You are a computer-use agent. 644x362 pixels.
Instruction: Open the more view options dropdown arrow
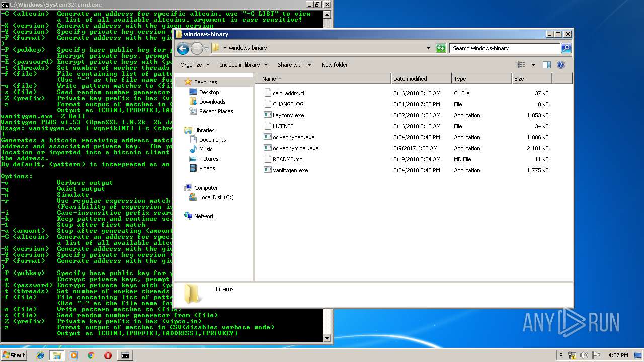(533, 65)
